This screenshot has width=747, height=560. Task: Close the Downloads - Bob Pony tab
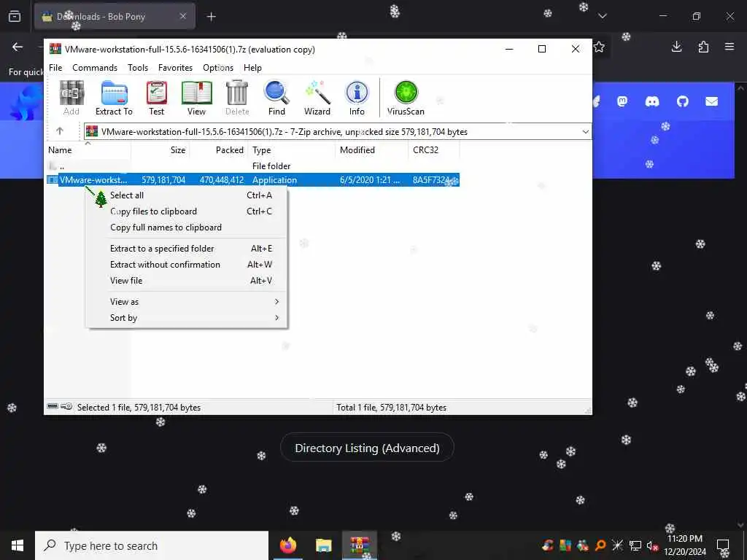pos(183,16)
